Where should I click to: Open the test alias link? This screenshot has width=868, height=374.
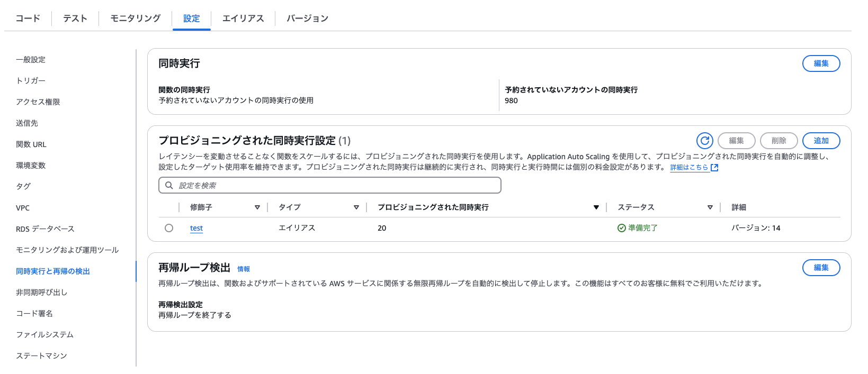pyautogui.click(x=196, y=228)
